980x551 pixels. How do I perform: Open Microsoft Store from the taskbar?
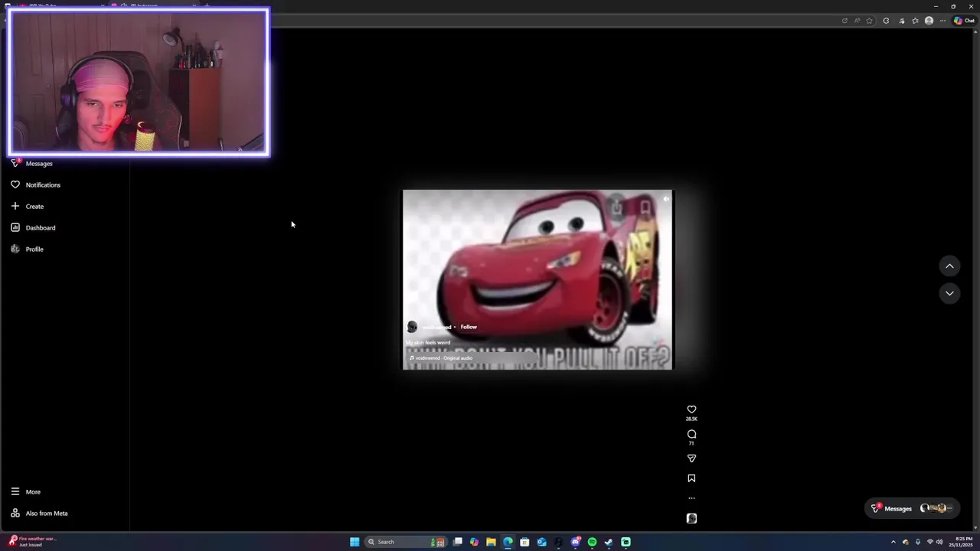(x=524, y=542)
